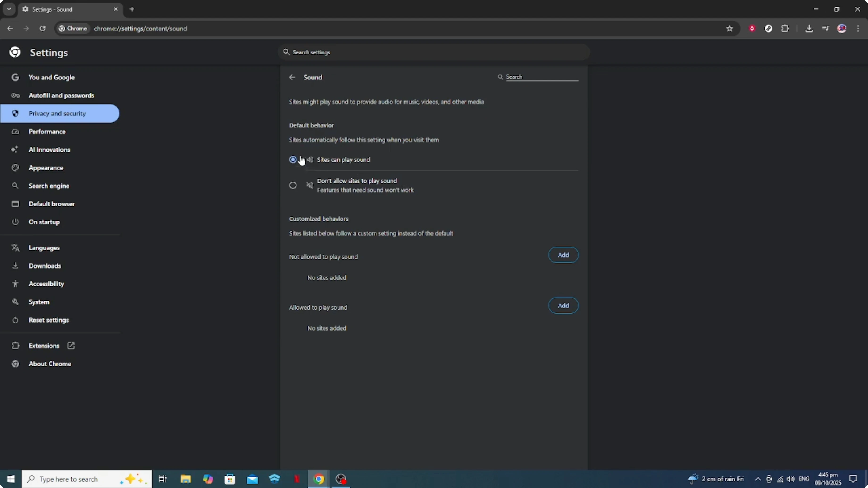Select Don't allow sites to play sound
This screenshot has width=868, height=488.
pos(293,185)
